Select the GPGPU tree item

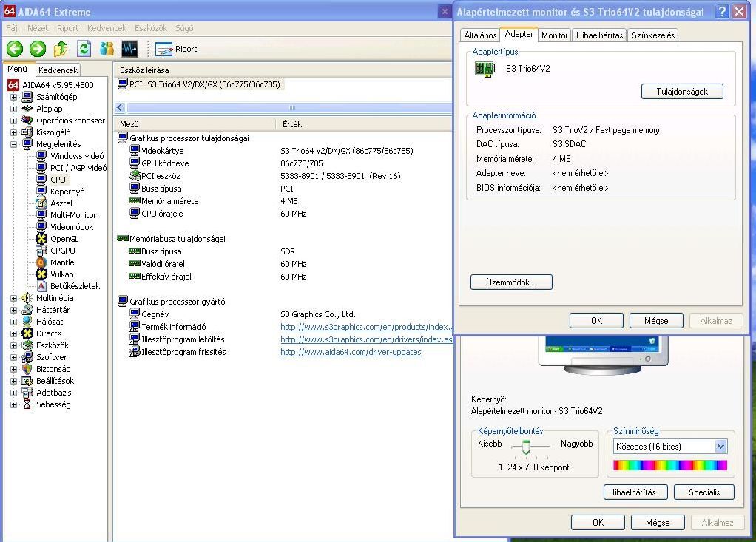point(63,251)
